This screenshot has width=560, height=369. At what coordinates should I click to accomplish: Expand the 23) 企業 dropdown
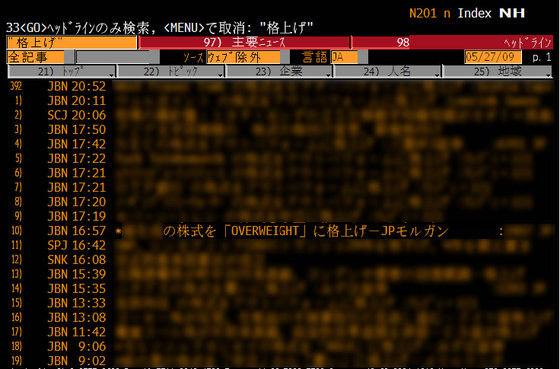(279, 71)
